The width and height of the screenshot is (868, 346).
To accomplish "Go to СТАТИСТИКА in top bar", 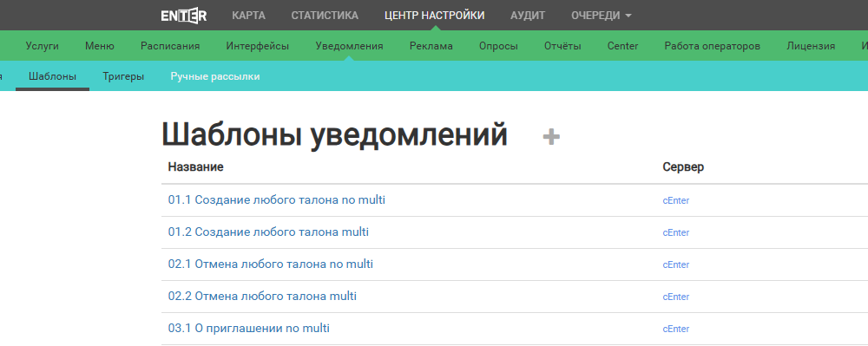I will click(x=325, y=16).
